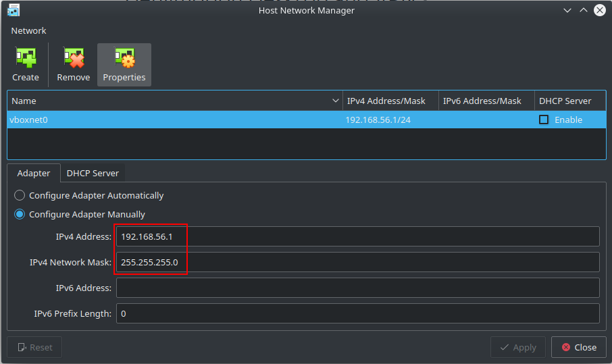
Task: Click the Host Network Manager window icon
Action: 14,10
